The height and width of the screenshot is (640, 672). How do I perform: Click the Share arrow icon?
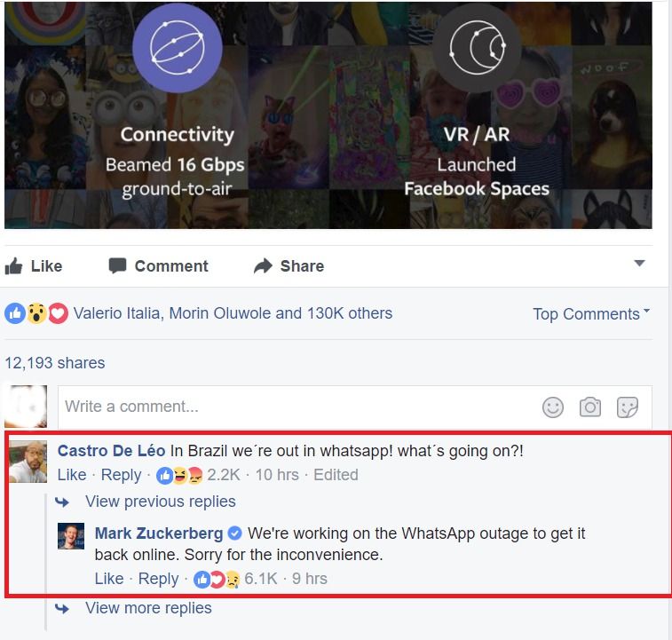(x=263, y=265)
